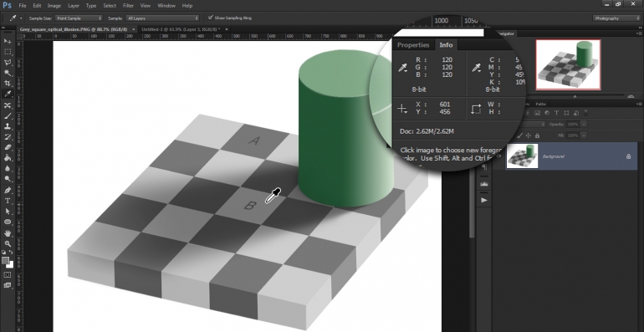Switch to the Paths tab

540,104
